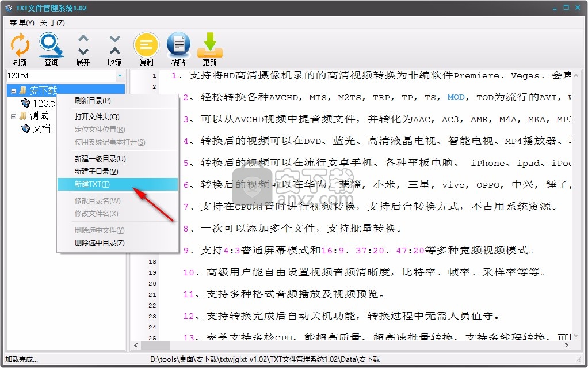Click text line '7、支持在CPU闲置时'

[371, 207]
